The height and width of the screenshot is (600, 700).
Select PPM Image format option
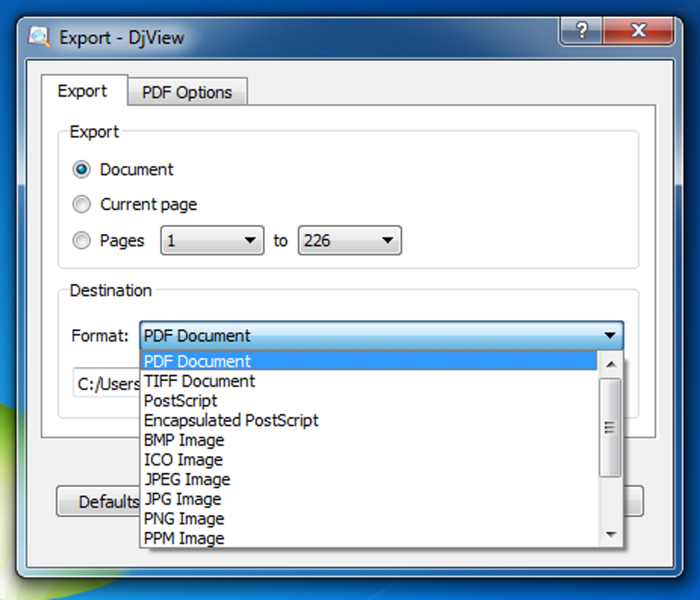[369, 538]
